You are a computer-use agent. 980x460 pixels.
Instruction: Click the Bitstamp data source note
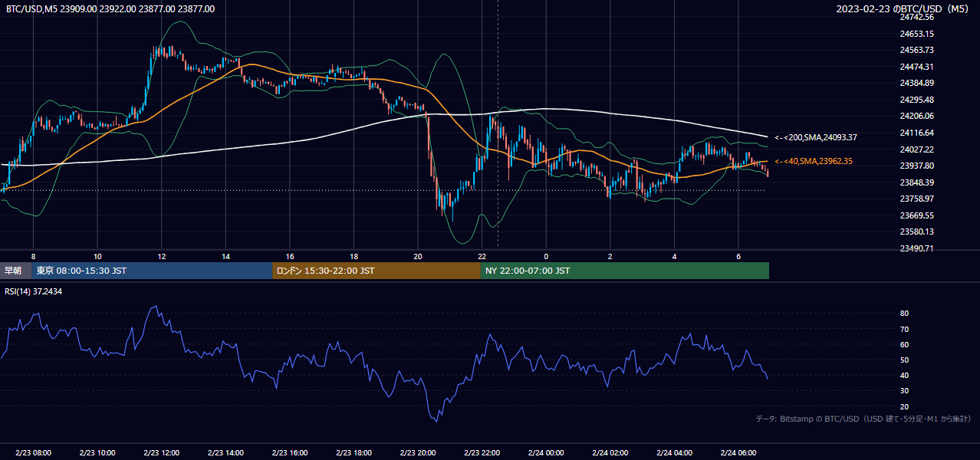pyautogui.click(x=863, y=419)
